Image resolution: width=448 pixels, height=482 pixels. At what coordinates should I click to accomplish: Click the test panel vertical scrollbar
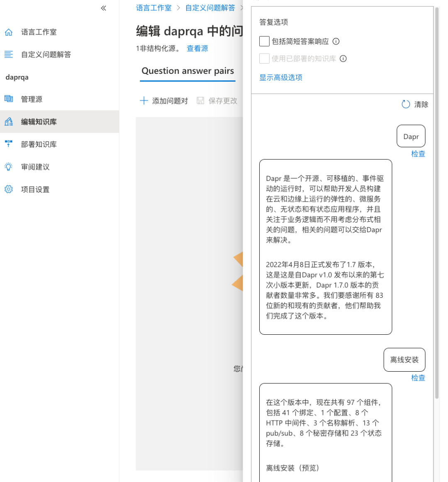437,203
